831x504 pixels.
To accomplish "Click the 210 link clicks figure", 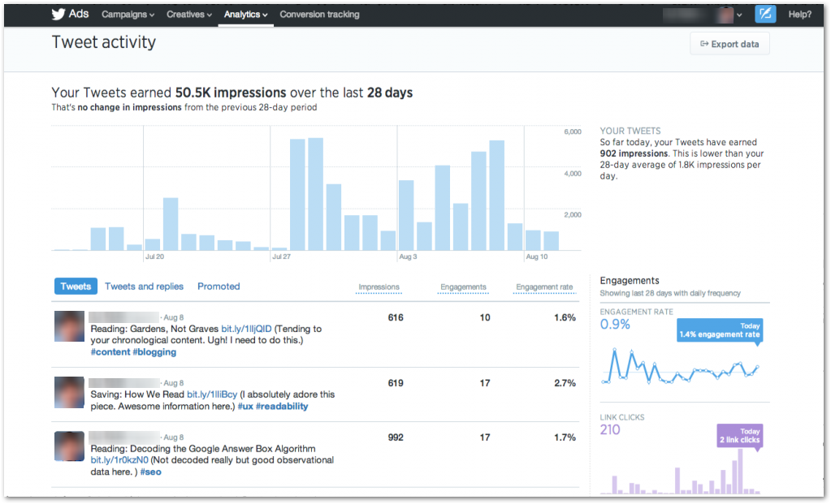I will click(x=610, y=430).
